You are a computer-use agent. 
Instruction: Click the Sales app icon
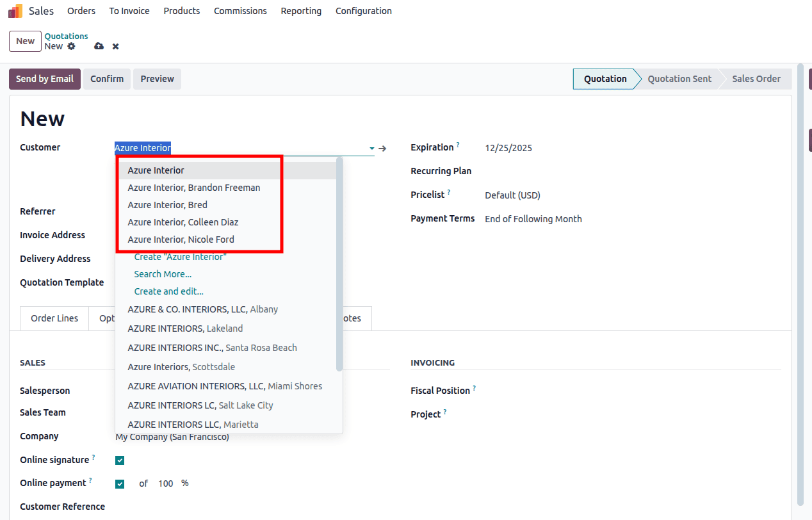coord(14,10)
